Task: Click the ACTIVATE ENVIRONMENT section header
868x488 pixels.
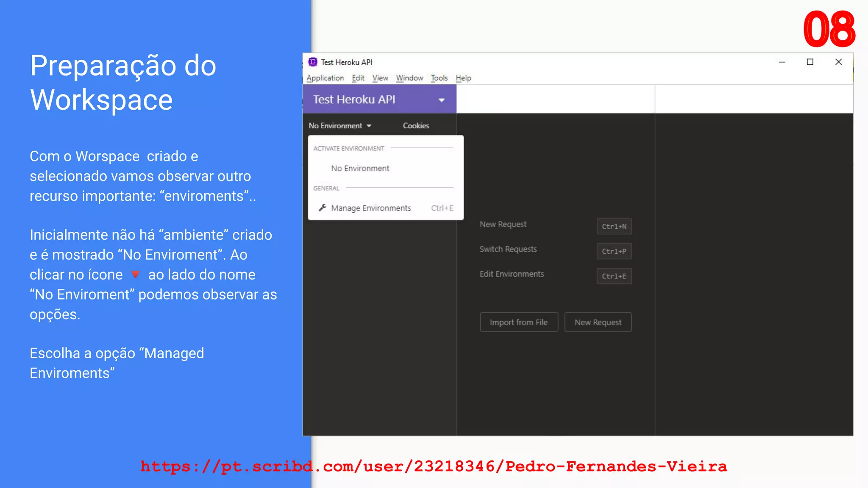Action: pyautogui.click(x=349, y=148)
